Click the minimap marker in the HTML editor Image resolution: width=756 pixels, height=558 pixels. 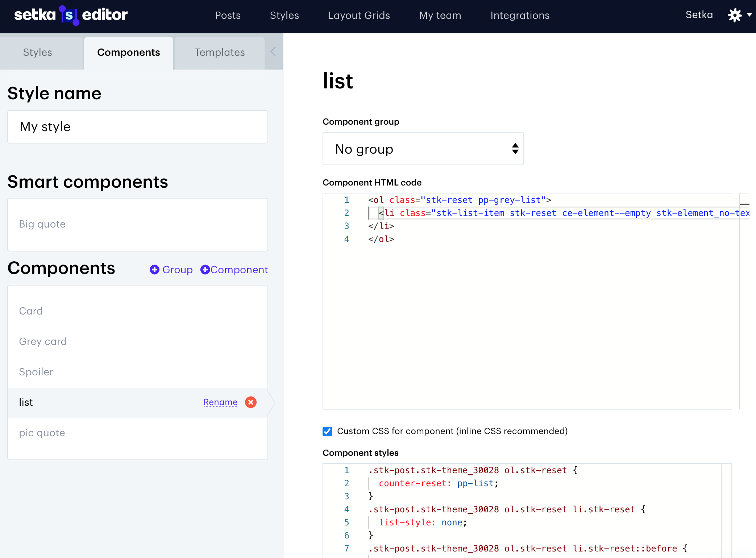click(744, 204)
